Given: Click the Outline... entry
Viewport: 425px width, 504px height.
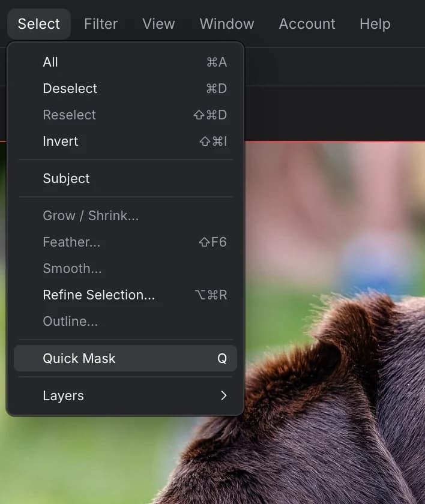Looking at the screenshot, I should coord(125,321).
